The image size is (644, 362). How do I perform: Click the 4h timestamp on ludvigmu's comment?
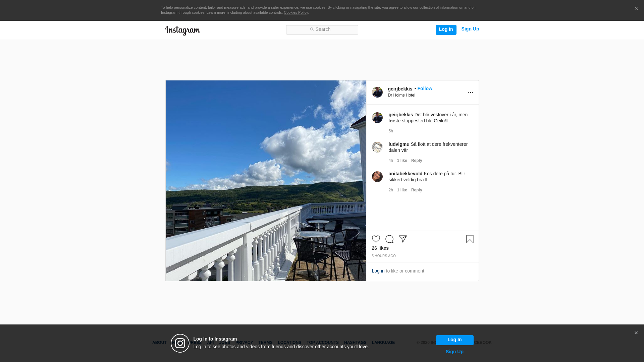[x=390, y=161]
